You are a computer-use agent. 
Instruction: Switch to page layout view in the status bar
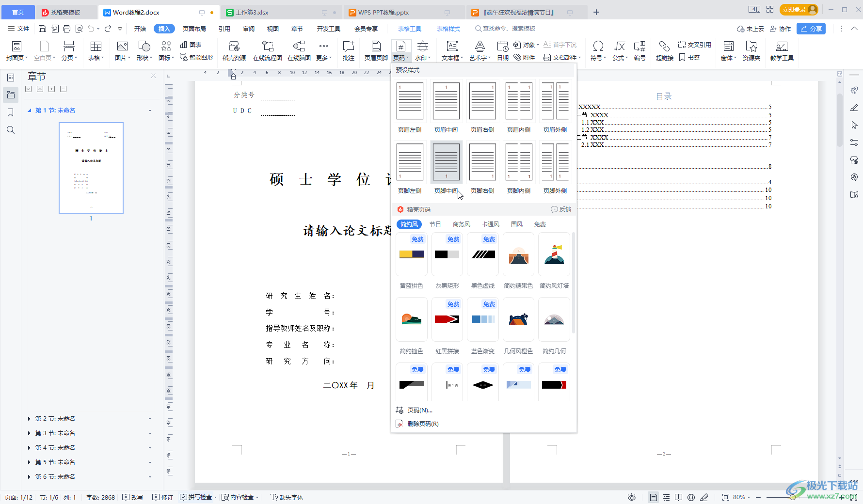[x=654, y=497]
